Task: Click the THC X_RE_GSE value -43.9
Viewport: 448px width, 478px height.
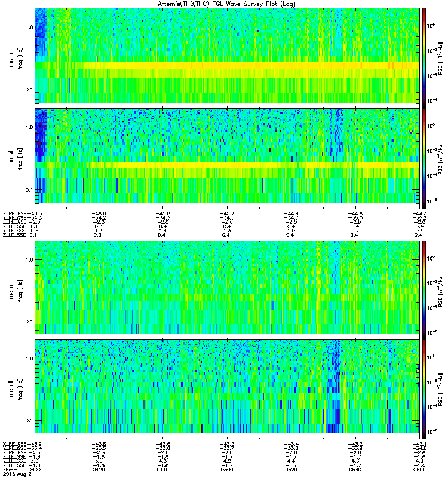Action: (35, 444)
